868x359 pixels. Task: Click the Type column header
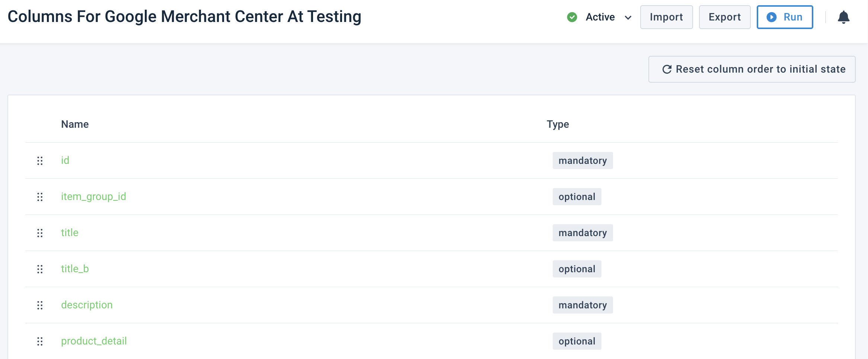pyautogui.click(x=558, y=124)
